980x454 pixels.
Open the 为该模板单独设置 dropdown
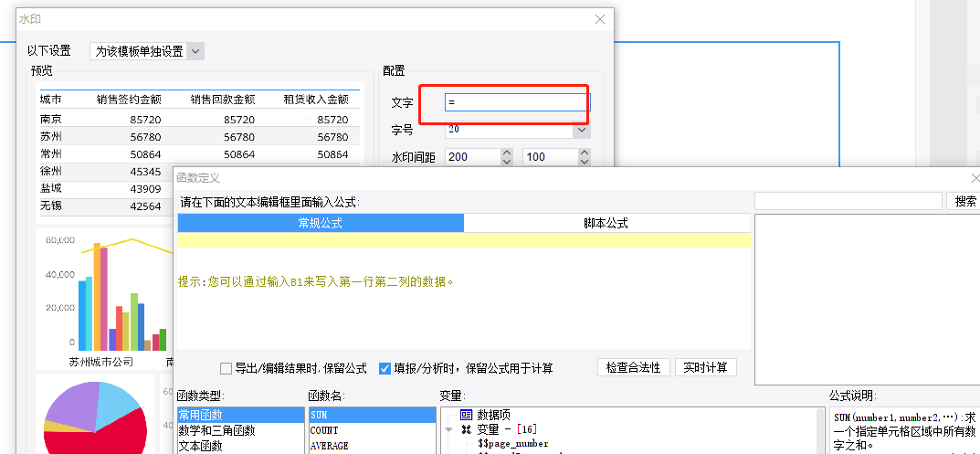(195, 51)
